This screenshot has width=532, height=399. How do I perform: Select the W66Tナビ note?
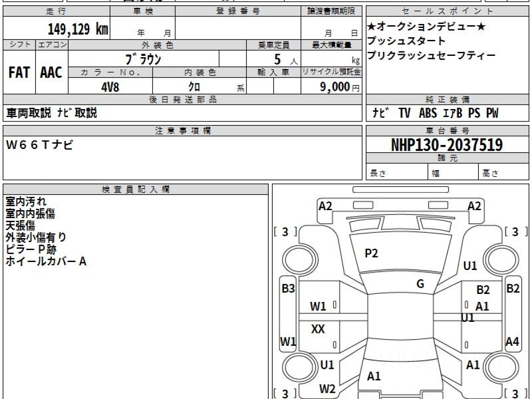(40, 145)
